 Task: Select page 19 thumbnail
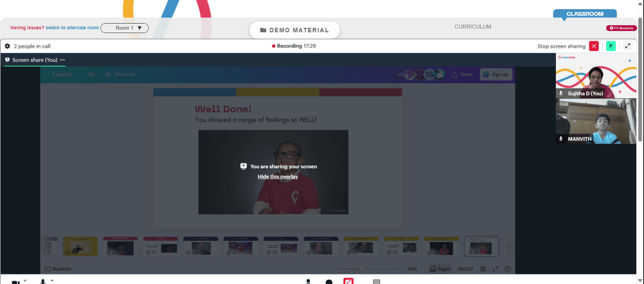pyautogui.click(x=241, y=246)
